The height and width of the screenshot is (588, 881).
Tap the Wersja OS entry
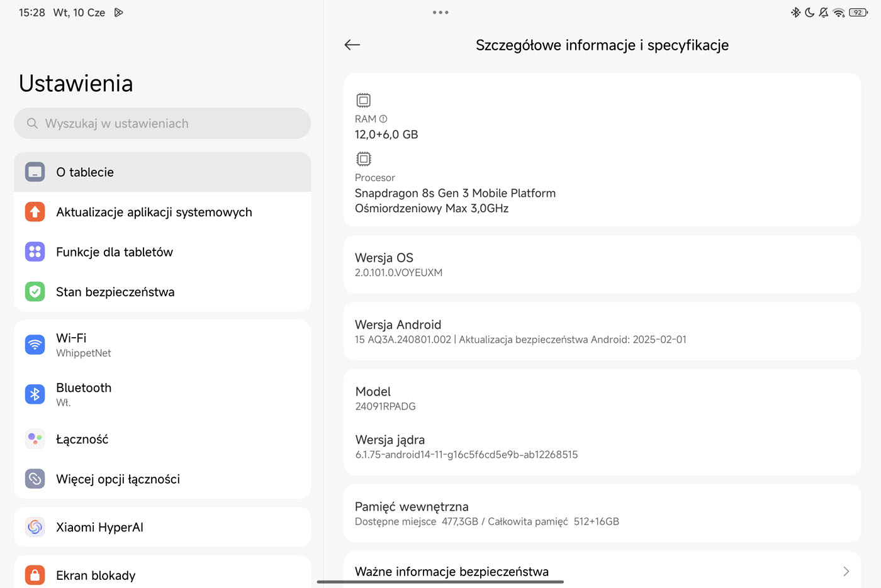point(602,264)
